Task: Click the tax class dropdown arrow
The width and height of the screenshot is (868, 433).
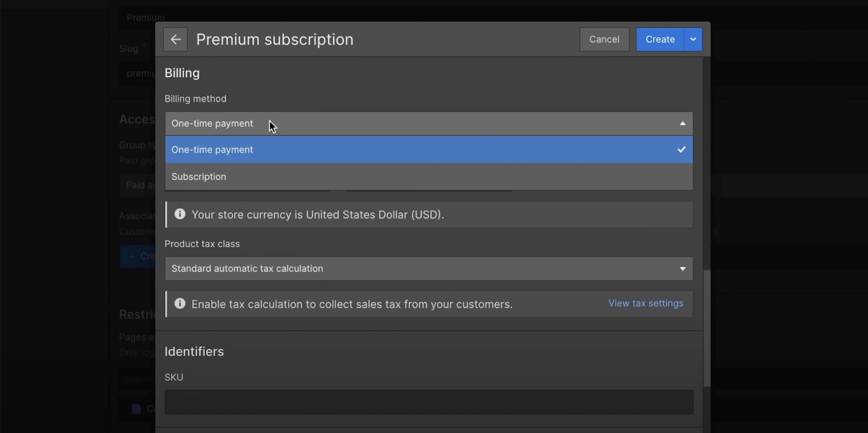Action: point(682,269)
